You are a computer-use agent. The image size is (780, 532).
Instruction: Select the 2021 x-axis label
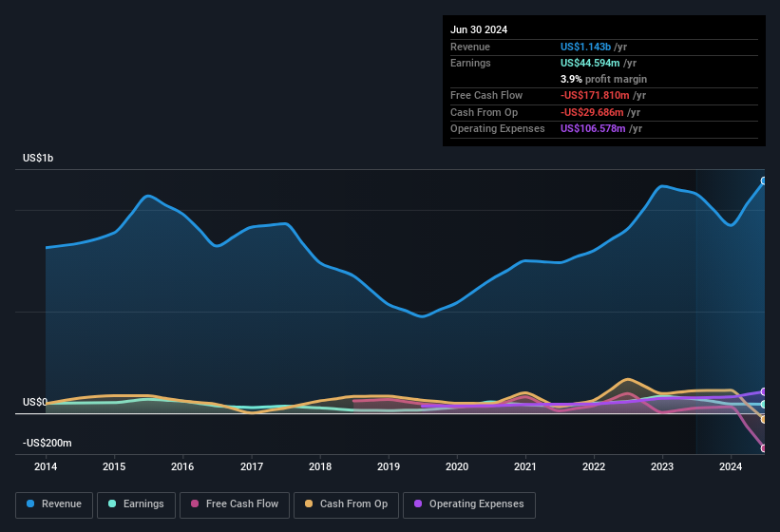pyautogui.click(x=525, y=466)
